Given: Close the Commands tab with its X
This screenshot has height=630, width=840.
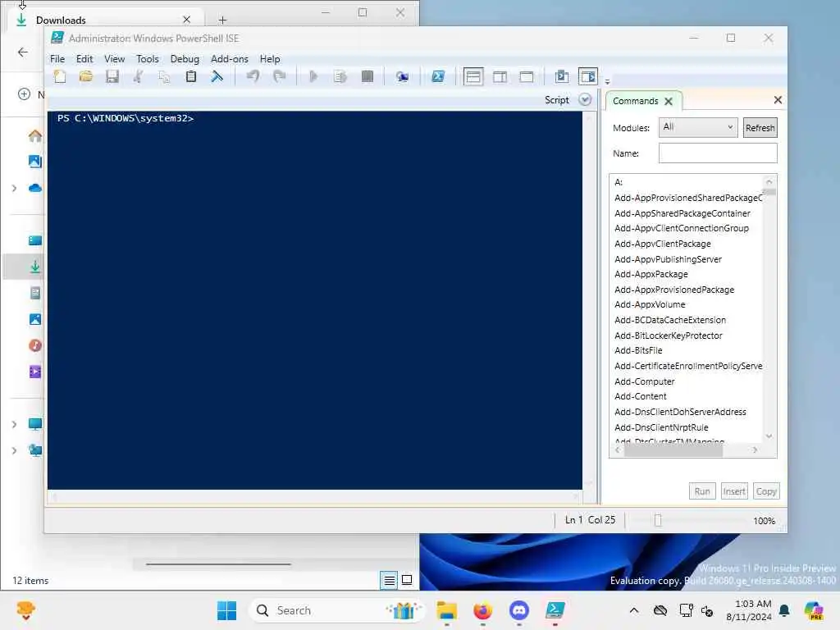Looking at the screenshot, I should click(x=669, y=101).
